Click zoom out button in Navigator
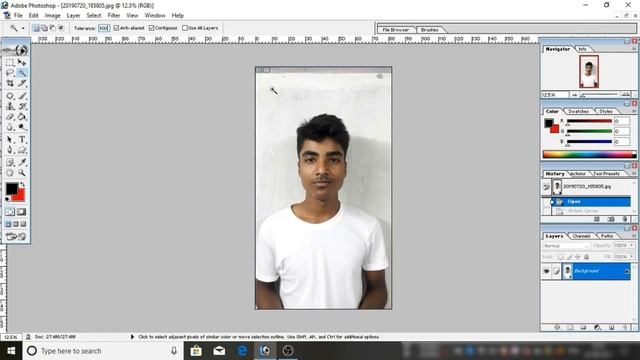The height and width of the screenshot is (360, 640). coord(575,95)
